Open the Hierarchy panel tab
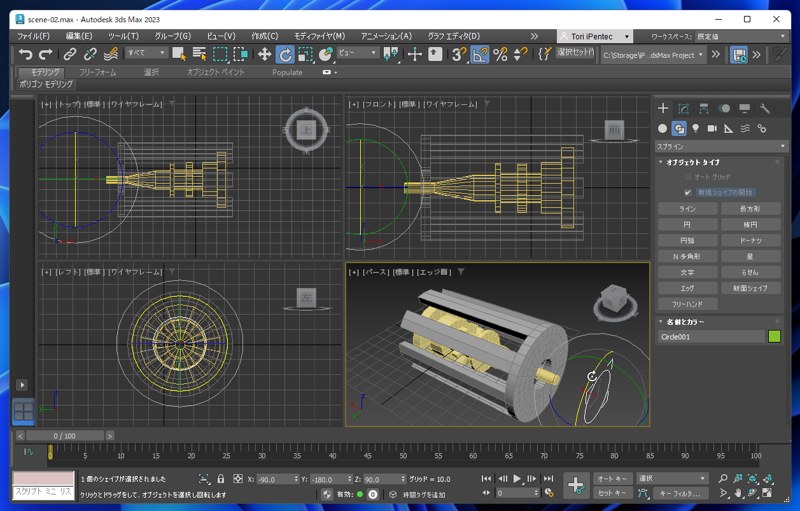The height and width of the screenshot is (511, 800). (704, 108)
